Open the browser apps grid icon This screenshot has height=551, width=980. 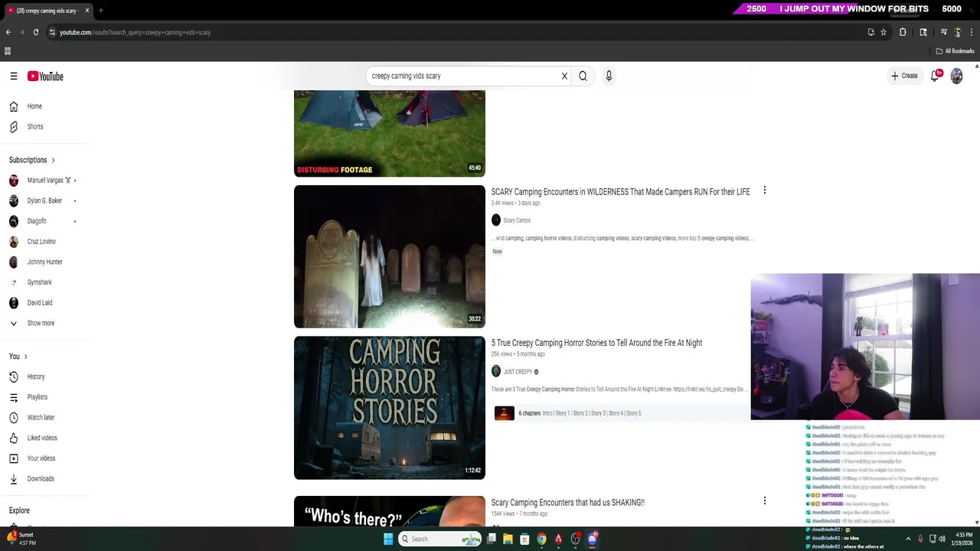[x=8, y=51]
